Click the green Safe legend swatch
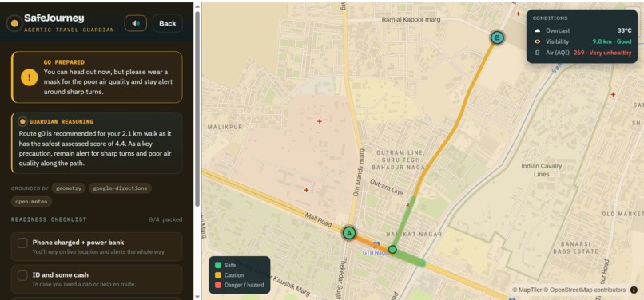 217,265
